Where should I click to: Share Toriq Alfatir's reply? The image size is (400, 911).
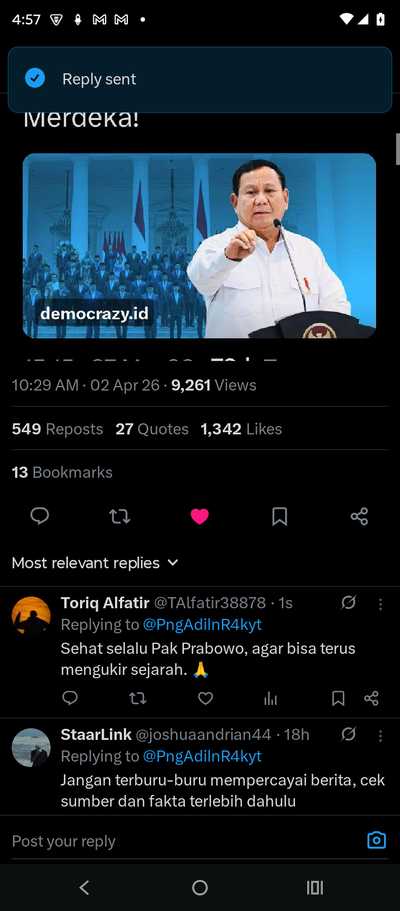click(372, 698)
